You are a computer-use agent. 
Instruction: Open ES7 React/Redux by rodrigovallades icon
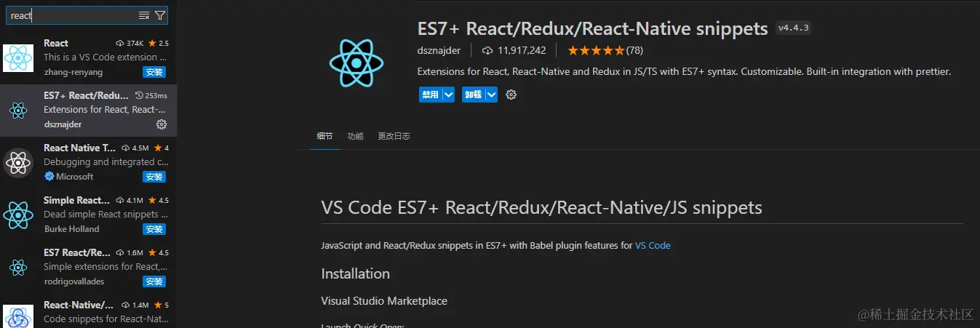point(18,268)
